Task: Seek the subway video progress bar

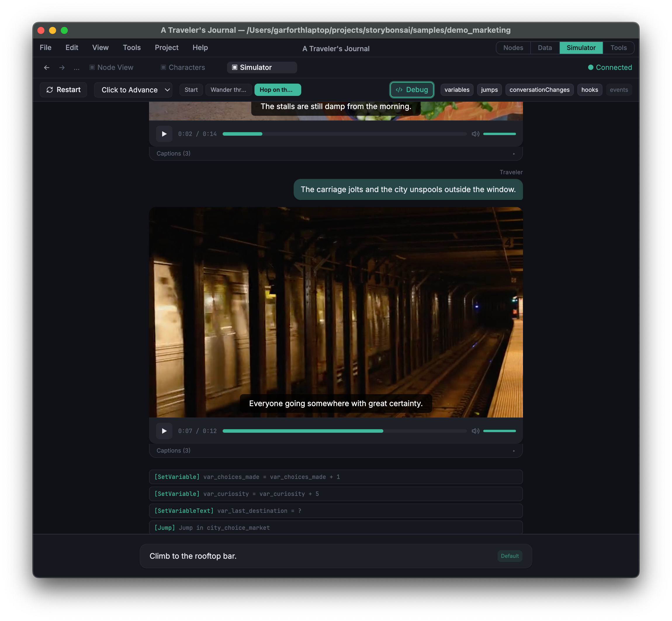Action: [x=344, y=431]
